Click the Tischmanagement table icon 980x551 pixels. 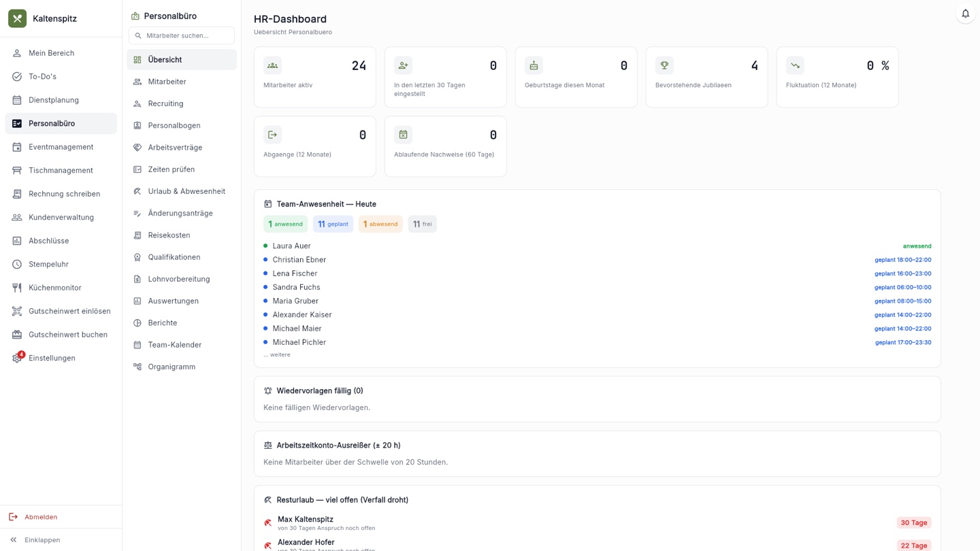tap(17, 170)
